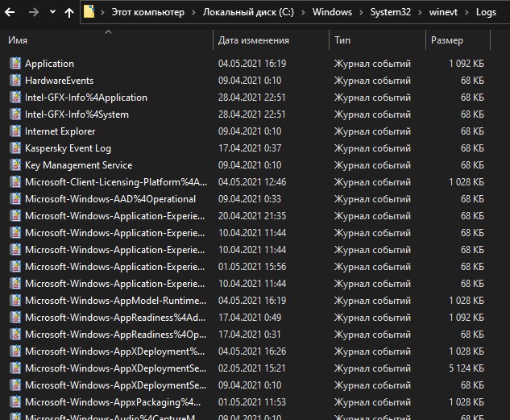Click the Internet Explorer log file icon
Viewport: 510px width, 420px height.
(x=15, y=131)
